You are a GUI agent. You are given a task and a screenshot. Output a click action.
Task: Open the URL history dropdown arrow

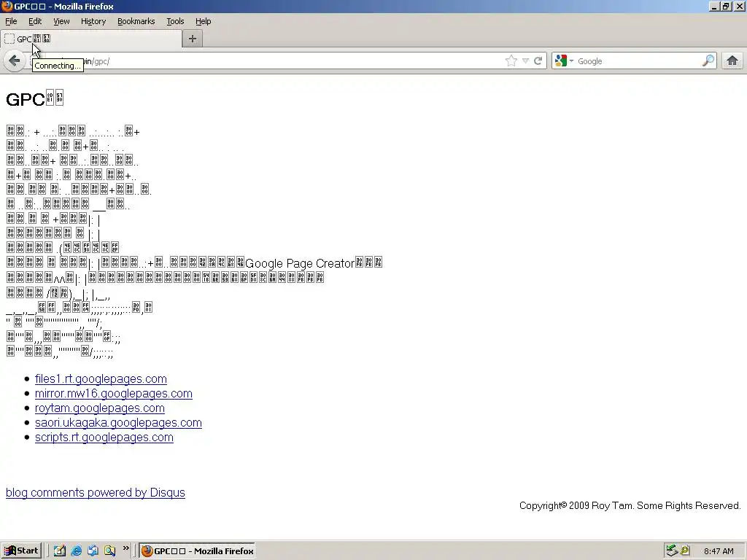(525, 61)
